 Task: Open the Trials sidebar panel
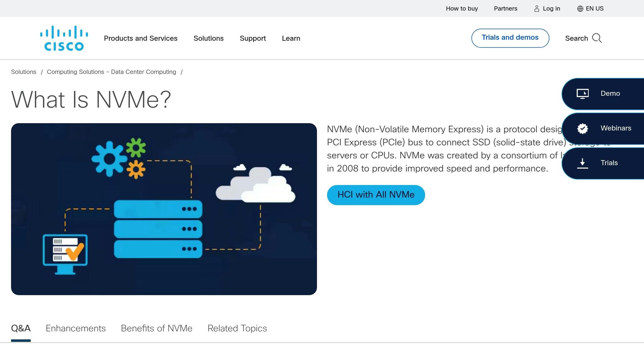click(609, 163)
